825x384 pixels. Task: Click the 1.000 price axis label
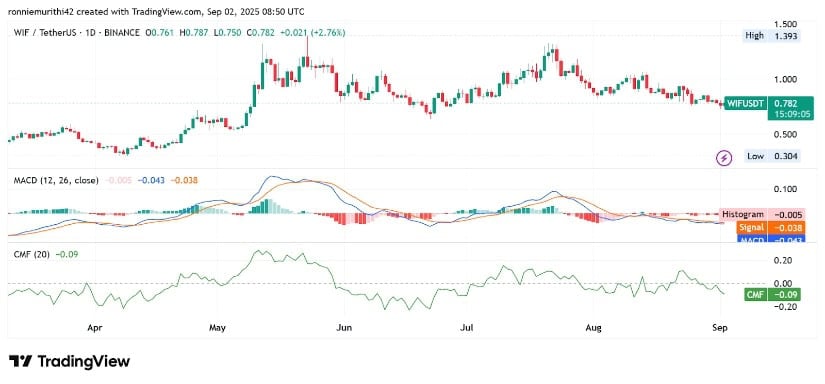pos(788,79)
